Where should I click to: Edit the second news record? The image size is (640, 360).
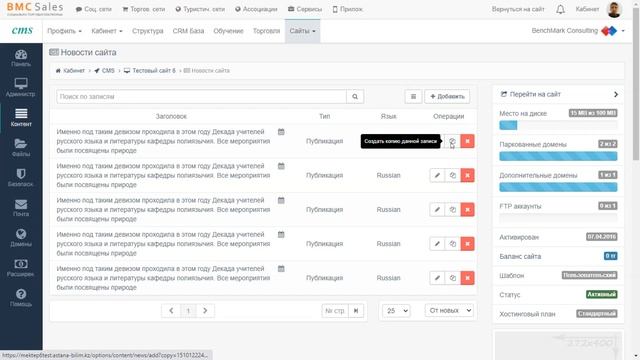(x=437, y=176)
